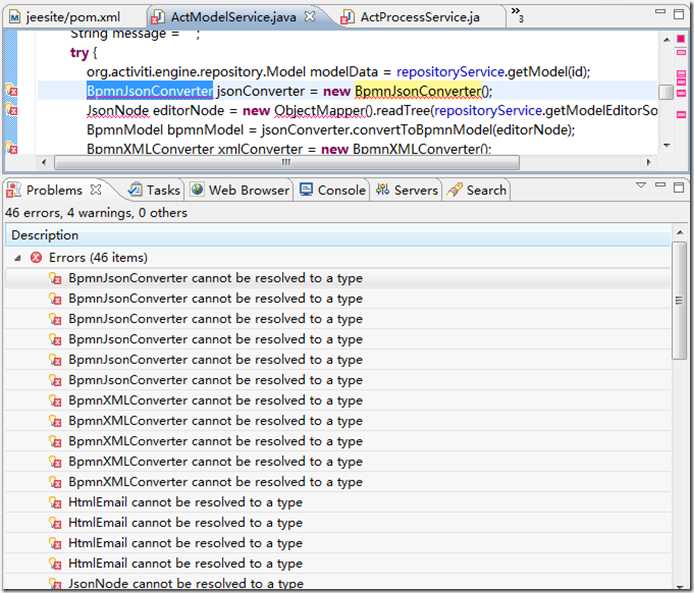Collapse the Errors (46 items) group
The height and width of the screenshot is (593, 694).
tap(17, 258)
